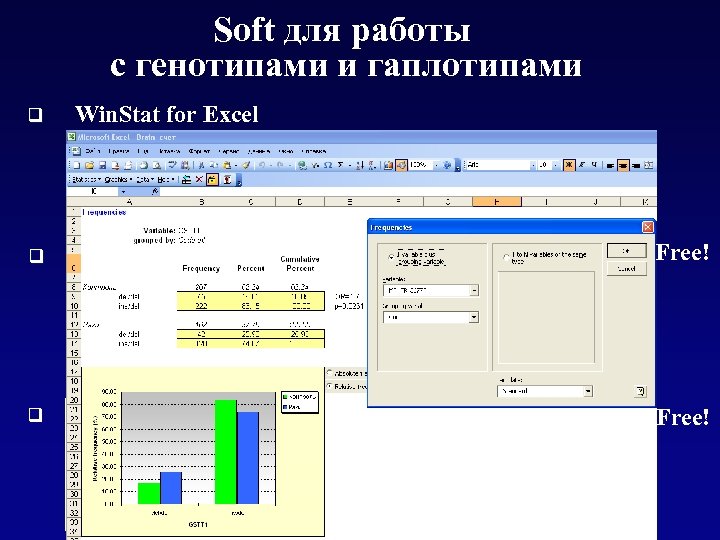Open the Файл menu in Excel menu bar
The width and height of the screenshot is (720, 540).
(92, 151)
